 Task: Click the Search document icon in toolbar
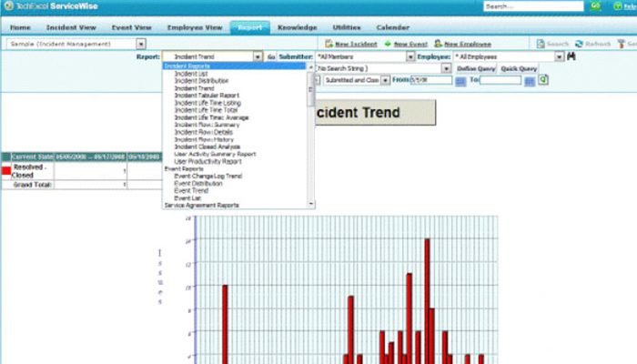(541, 44)
